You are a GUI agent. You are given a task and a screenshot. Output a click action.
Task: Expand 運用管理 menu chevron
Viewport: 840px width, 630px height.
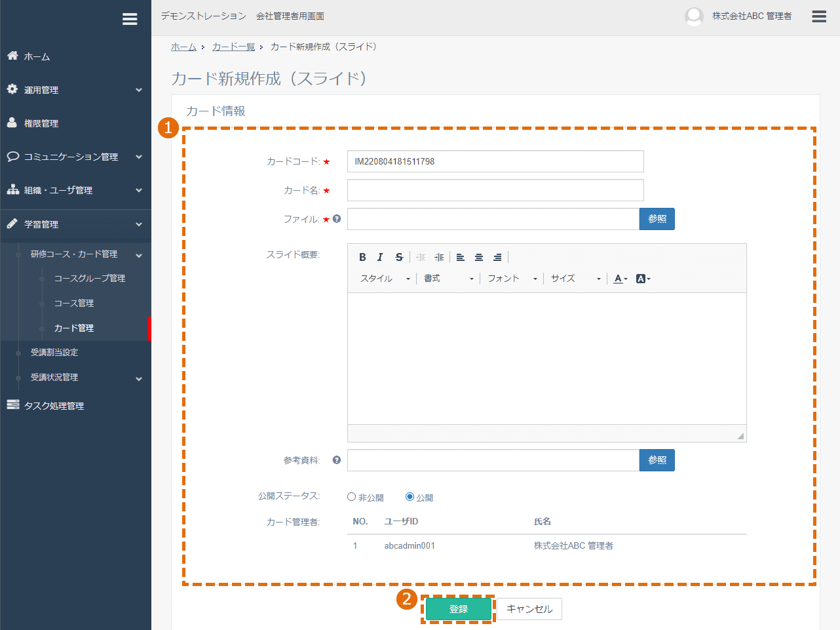[x=139, y=90]
